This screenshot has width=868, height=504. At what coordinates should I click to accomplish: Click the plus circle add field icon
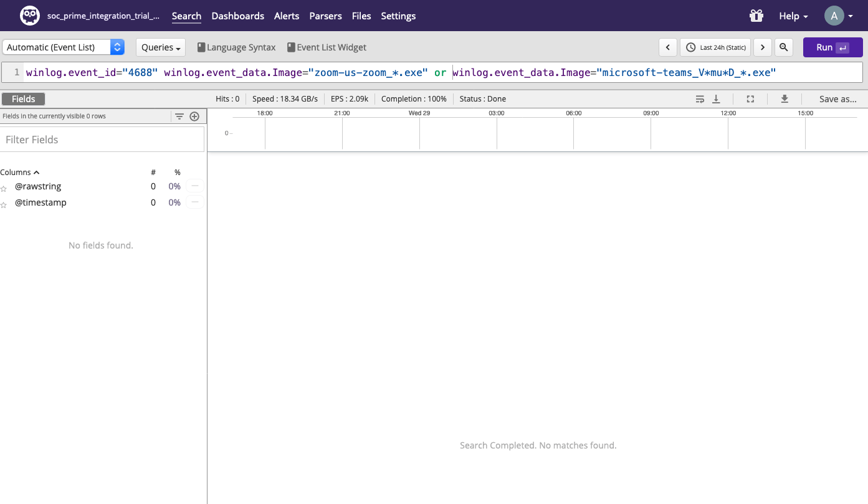coord(194,116)
